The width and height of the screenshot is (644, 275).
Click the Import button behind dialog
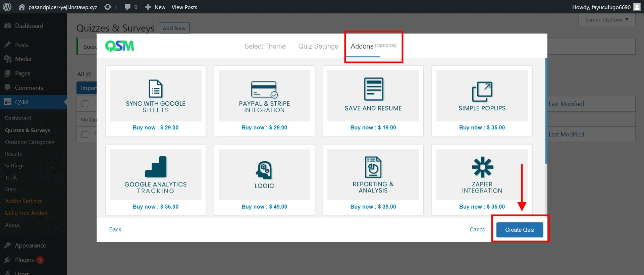pos(87,88)
